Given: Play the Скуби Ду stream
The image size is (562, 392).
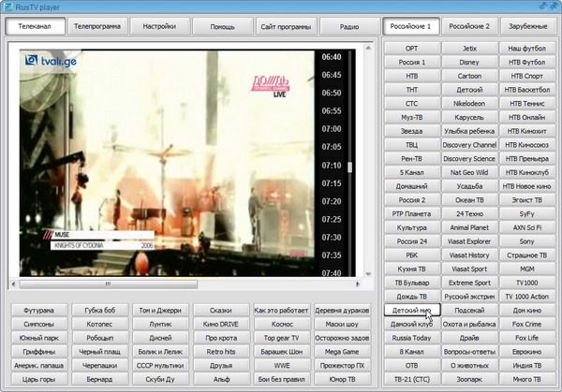Looking at the screenshot, I should pyautogui.click(x=160, y=380).
